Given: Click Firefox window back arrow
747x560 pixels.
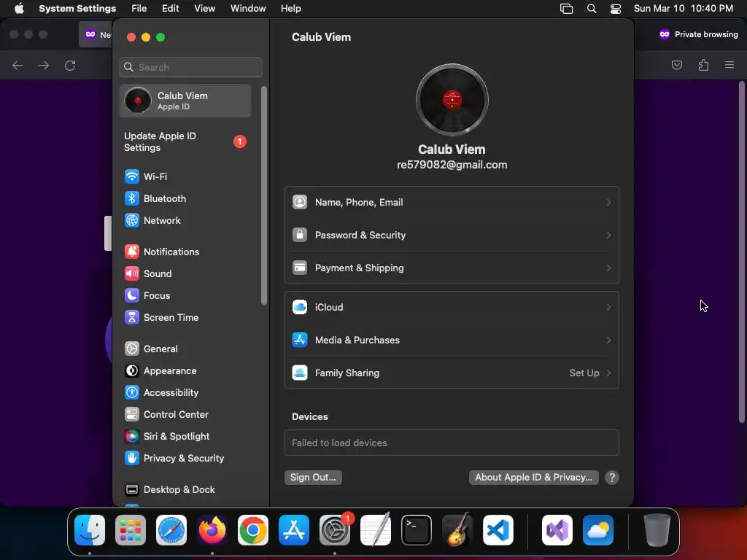Looking at the screenshot, I should click(18, 65).
